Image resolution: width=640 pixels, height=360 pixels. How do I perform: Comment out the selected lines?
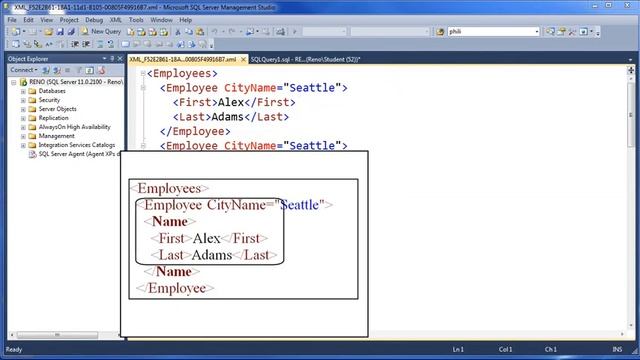100,44
